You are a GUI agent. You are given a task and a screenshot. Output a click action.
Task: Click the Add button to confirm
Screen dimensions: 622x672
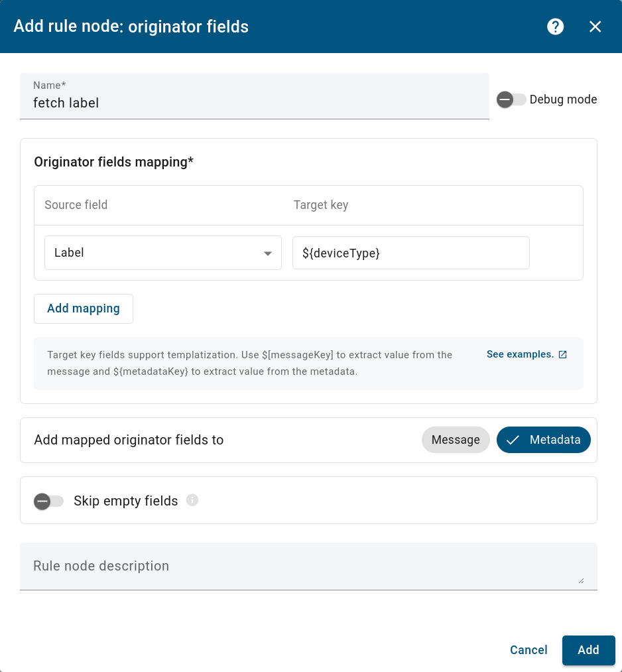[x=589, y=650]
